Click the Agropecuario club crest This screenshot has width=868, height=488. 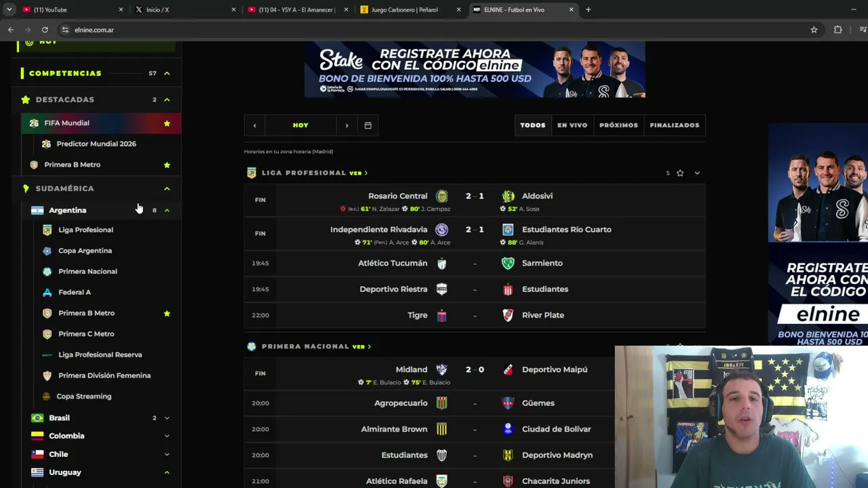click(x=441, y=403)
